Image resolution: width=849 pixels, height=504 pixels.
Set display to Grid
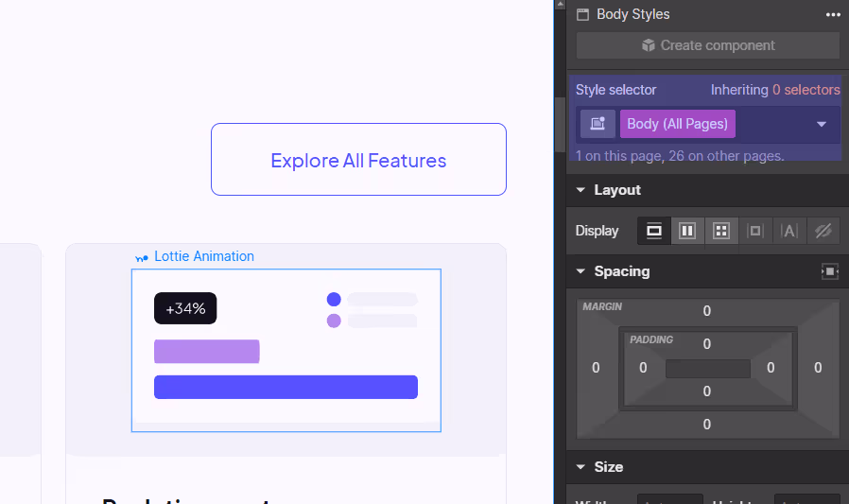coord(721,231)
